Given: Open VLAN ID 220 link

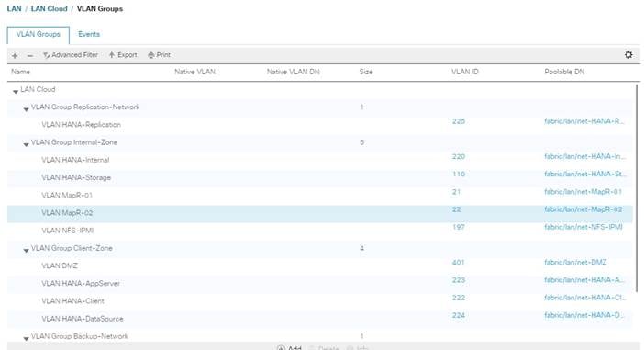Looking at the screenshot, I should point(459,157).
